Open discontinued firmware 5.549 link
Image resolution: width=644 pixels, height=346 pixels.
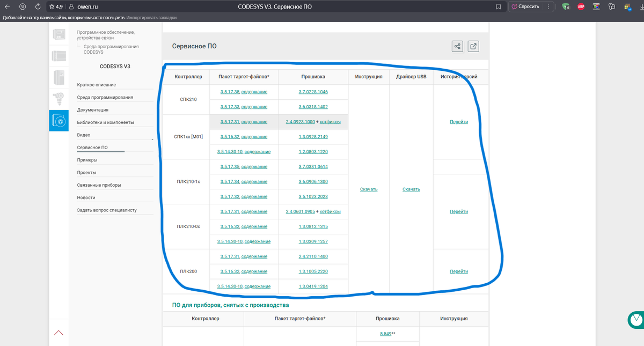click(385, 334)
